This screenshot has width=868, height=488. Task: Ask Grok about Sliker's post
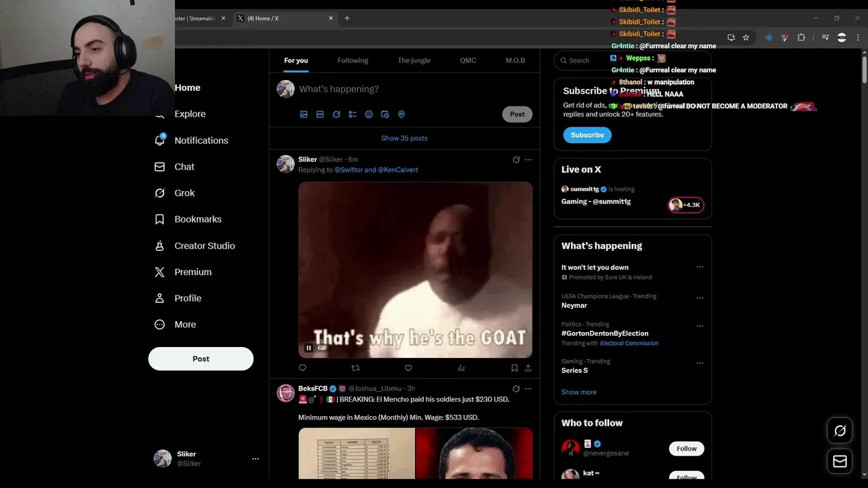516,160
